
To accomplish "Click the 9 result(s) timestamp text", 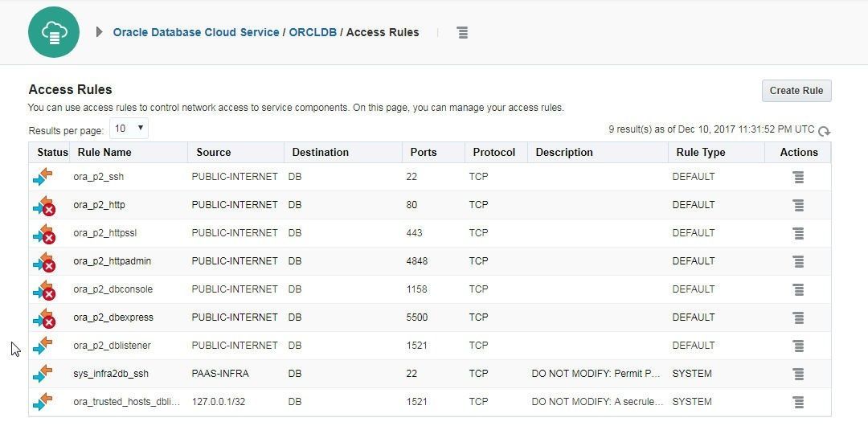I will tap(711, 129).
